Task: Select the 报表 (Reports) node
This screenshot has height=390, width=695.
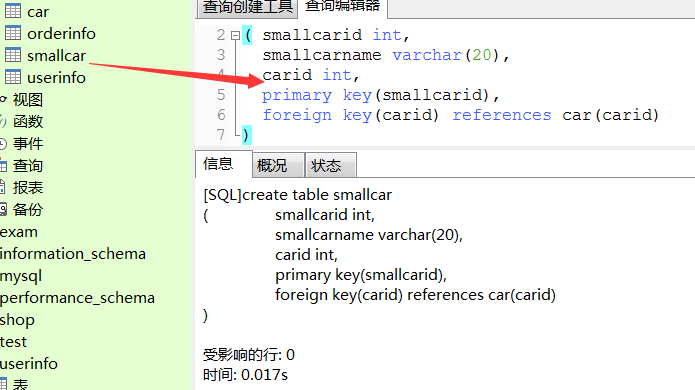Action: pyautogui.click(x=27, y=187)
